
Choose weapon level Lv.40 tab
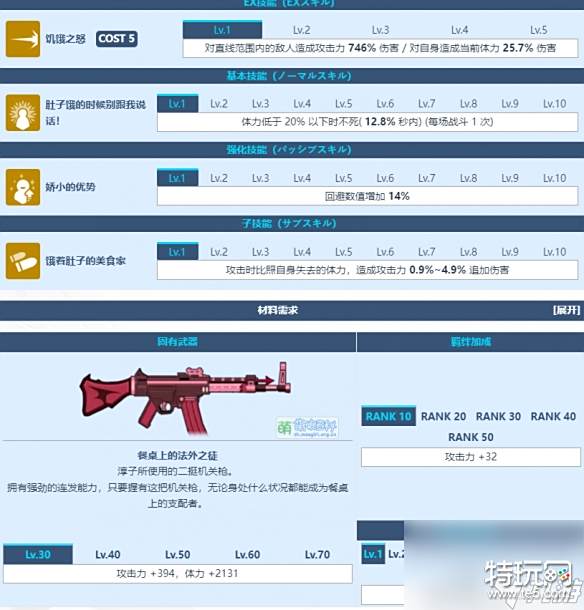tap(108, 554)
